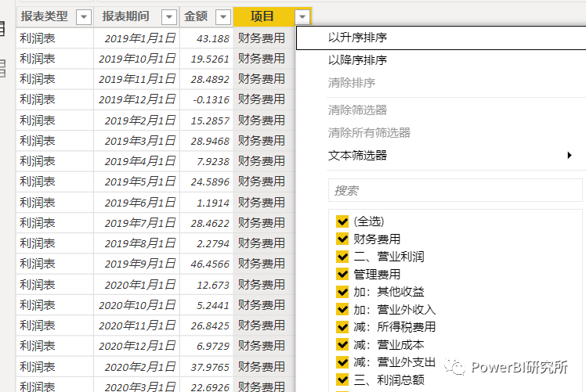This screenshot has height=392, width=586.
Task: Focus the 搜索 filter search box
Action: [455, 190]
